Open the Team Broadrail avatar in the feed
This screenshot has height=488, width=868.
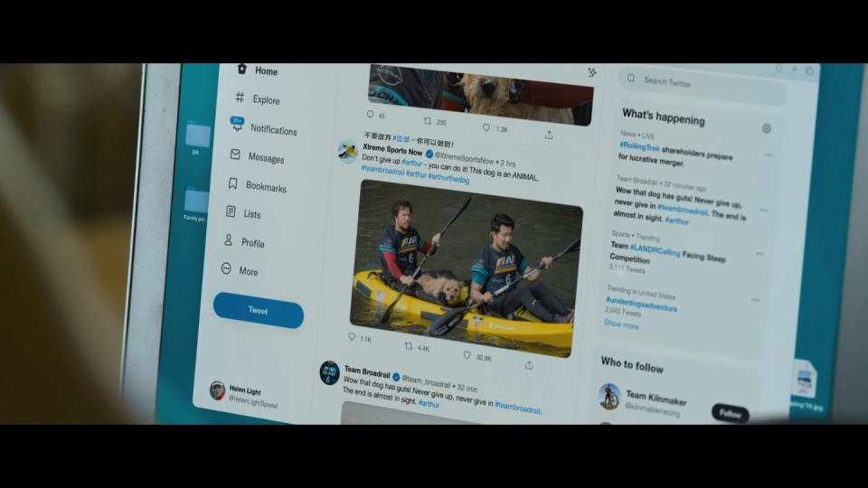click(329, 372)
